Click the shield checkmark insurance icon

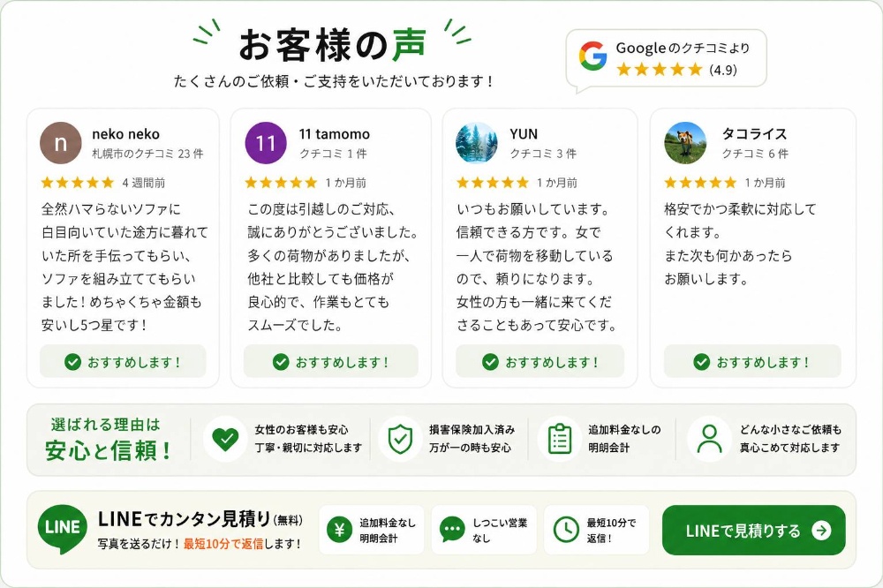click(x=400, y=439)
